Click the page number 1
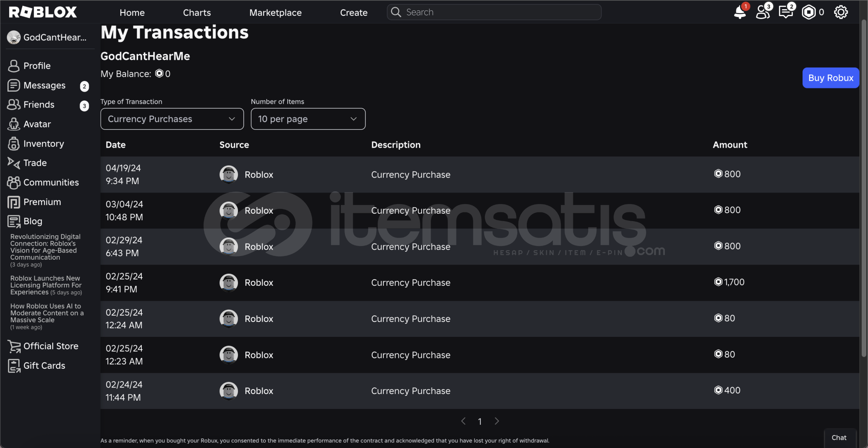Viewport: 868px width, 448px height. click(x=480, y=421)
